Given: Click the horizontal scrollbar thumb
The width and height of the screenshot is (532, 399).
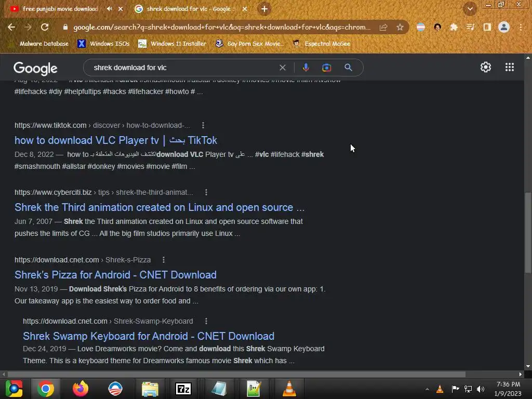Looking at the screenshot, I should pos(236,374).
